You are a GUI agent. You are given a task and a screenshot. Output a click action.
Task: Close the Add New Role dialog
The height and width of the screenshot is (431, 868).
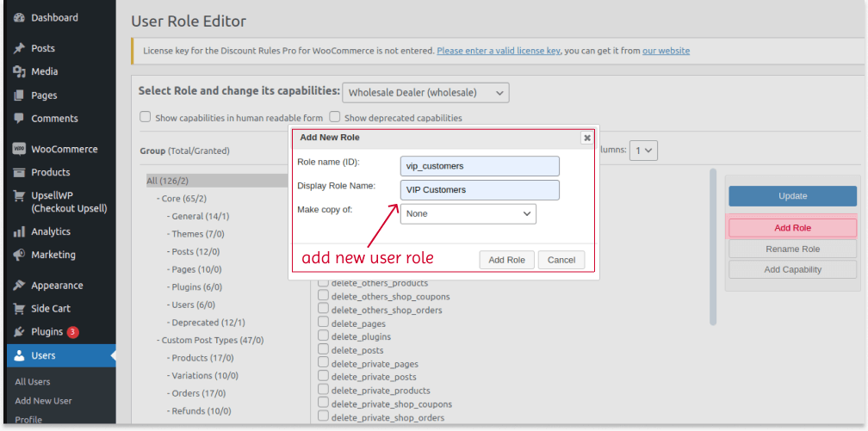coord(586,138)
